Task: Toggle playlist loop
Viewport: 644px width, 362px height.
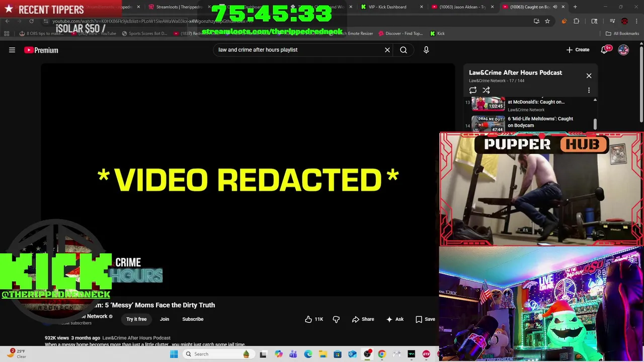Action: (x=473, y=90)
